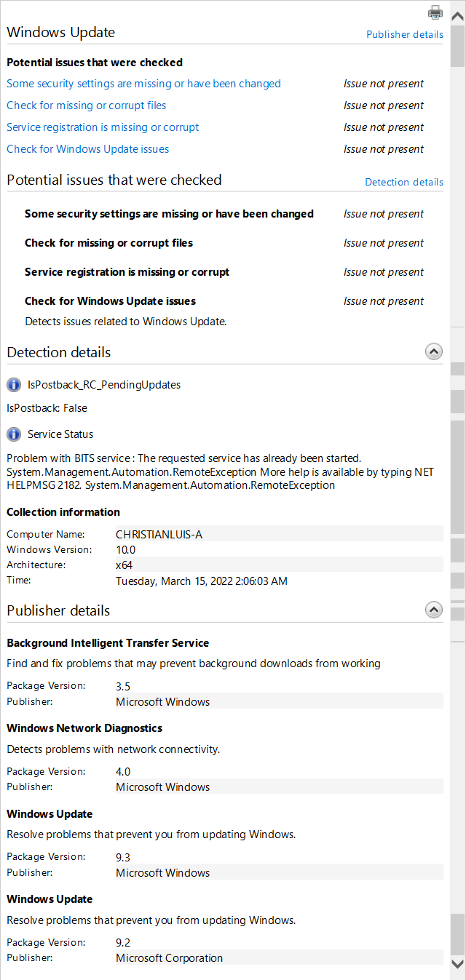Click the IsPostback_RC_PendingUpdates label
Screen dimensions: 466x980
click(x=104, y=385)
